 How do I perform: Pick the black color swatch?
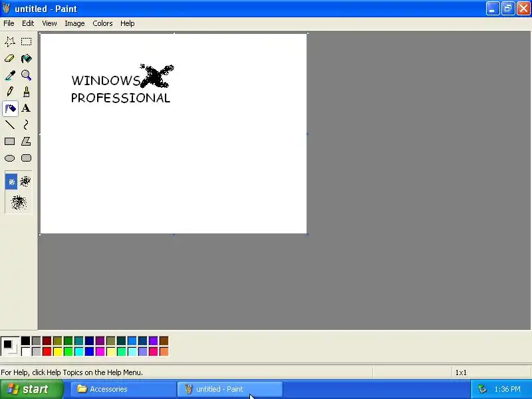coord(25,340)
